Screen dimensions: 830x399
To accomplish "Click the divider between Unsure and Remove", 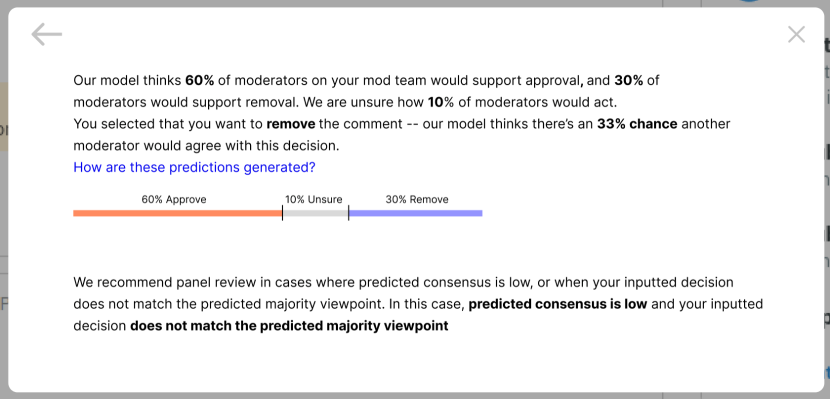I will tap(348, 213).
